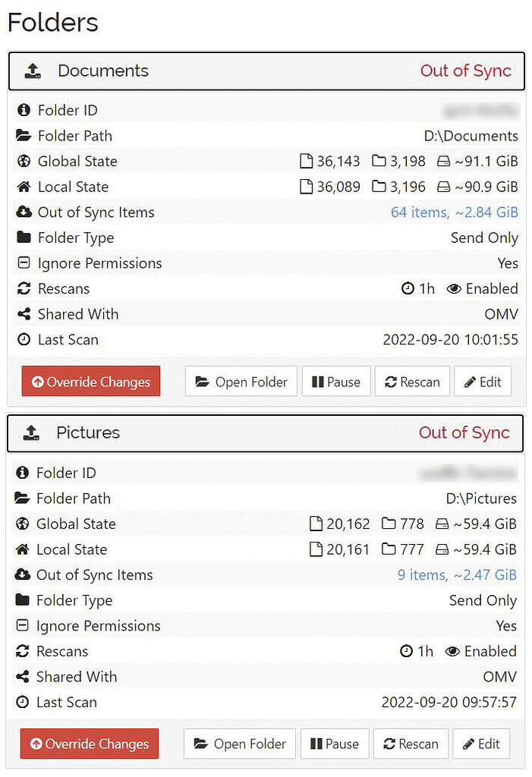Screen dimensions: 532x777
Task: Click the cloud icon for Out of Sync Items
Action: point(22,212)
